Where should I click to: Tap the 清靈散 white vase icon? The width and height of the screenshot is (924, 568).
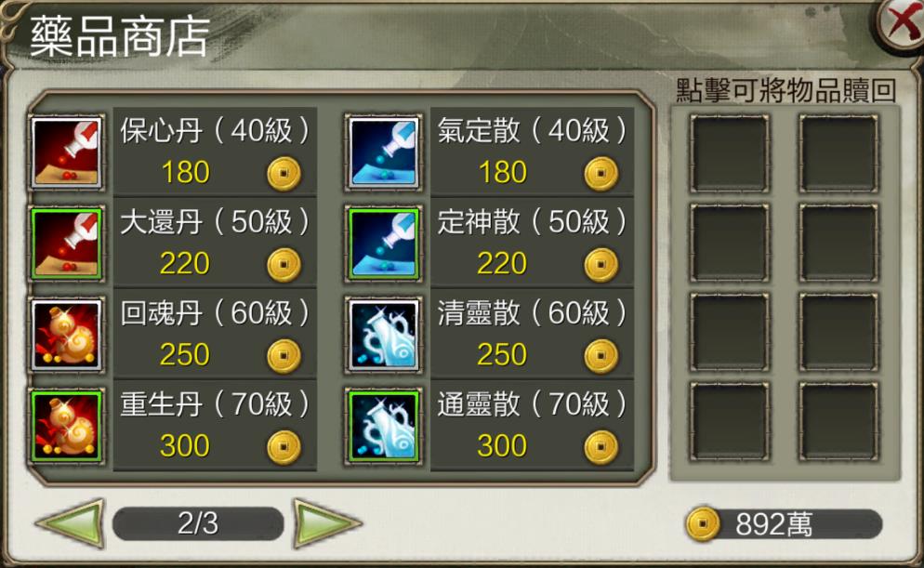(x=384, y=336)
